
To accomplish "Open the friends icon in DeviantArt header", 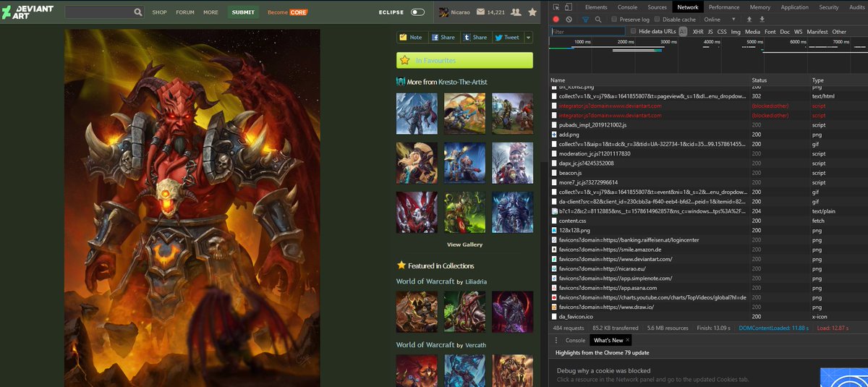I will (x=516, y=12).
